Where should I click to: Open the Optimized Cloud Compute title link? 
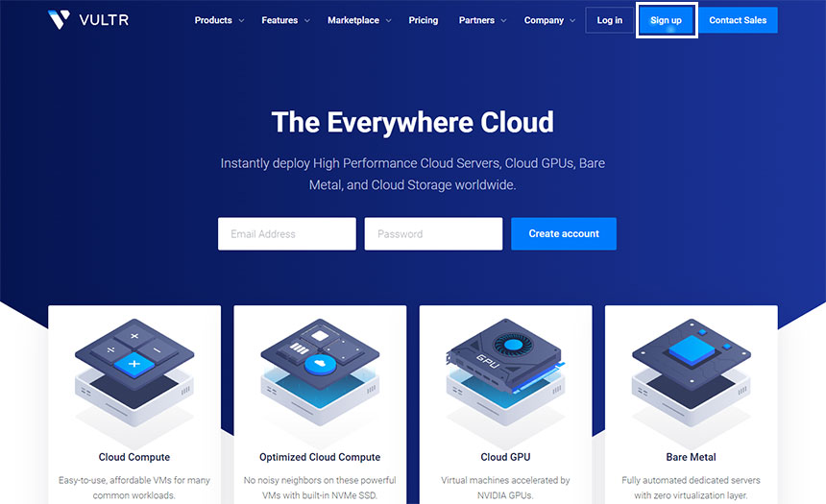coord(320,457)
